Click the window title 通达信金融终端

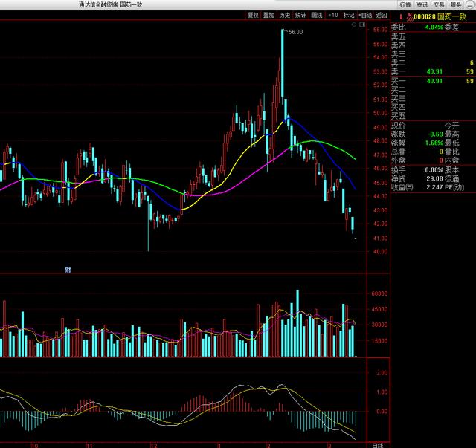coord(97,4)
